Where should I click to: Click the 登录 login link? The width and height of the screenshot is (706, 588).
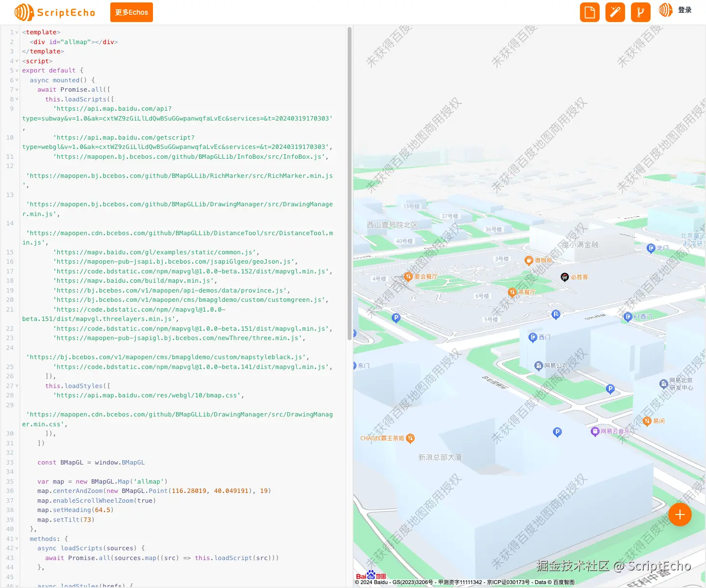point(685,10)
